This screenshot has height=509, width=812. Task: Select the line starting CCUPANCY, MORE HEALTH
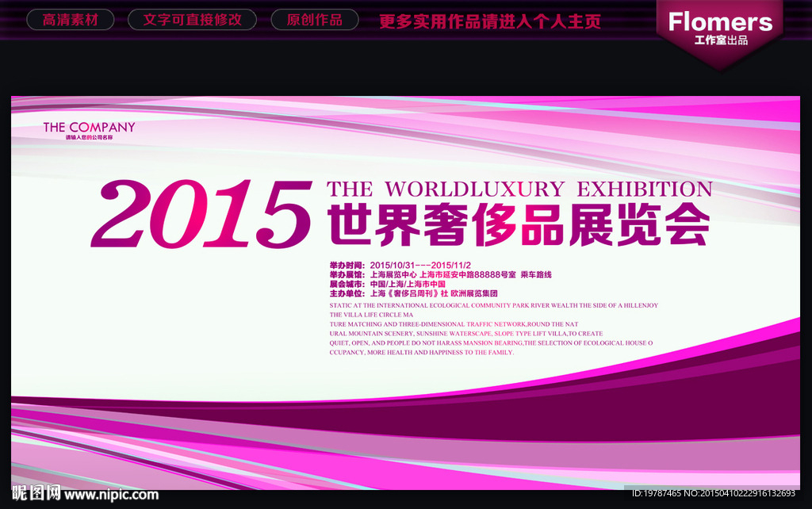coord(422,352)
